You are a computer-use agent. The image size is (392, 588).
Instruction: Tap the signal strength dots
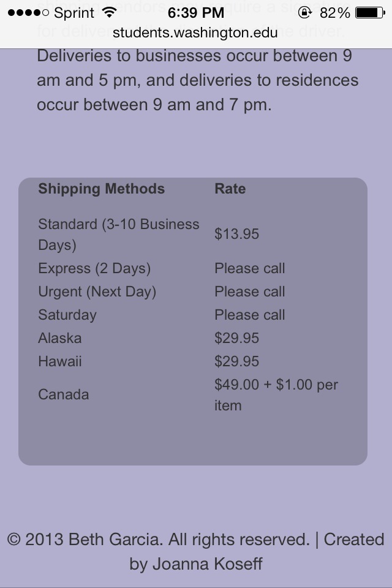point(28,13)
